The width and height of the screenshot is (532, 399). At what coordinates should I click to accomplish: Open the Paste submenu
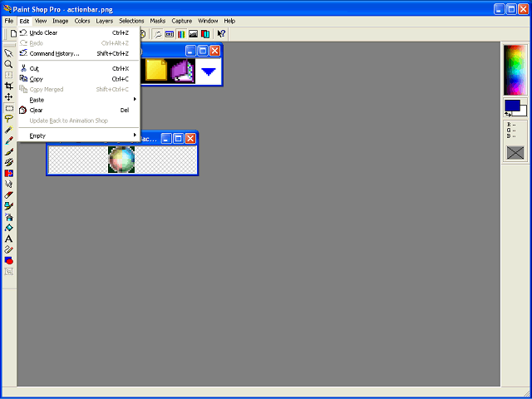coord(79,100)
